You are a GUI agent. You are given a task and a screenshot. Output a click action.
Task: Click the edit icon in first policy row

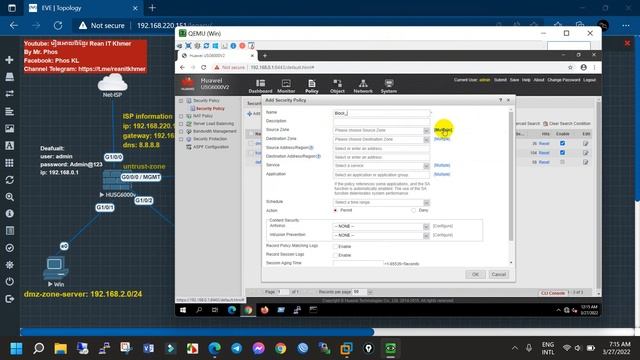[x=586, y=143]
